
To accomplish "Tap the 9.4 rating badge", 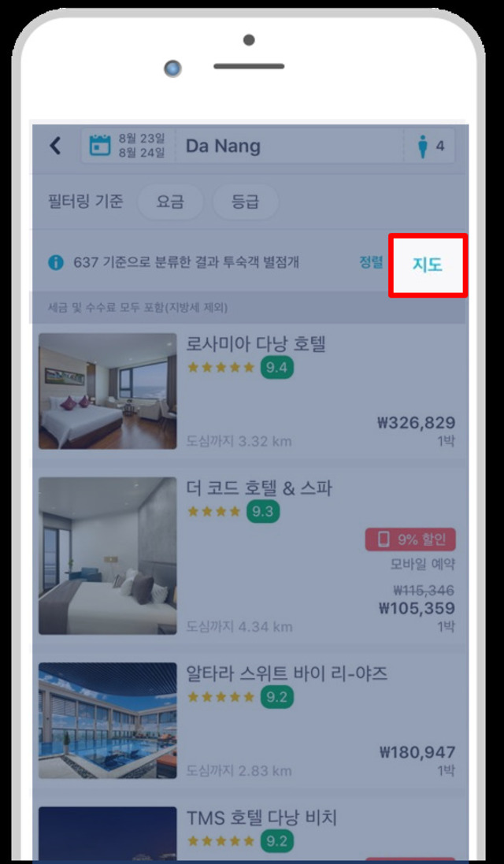I will [x=277, y=368].
